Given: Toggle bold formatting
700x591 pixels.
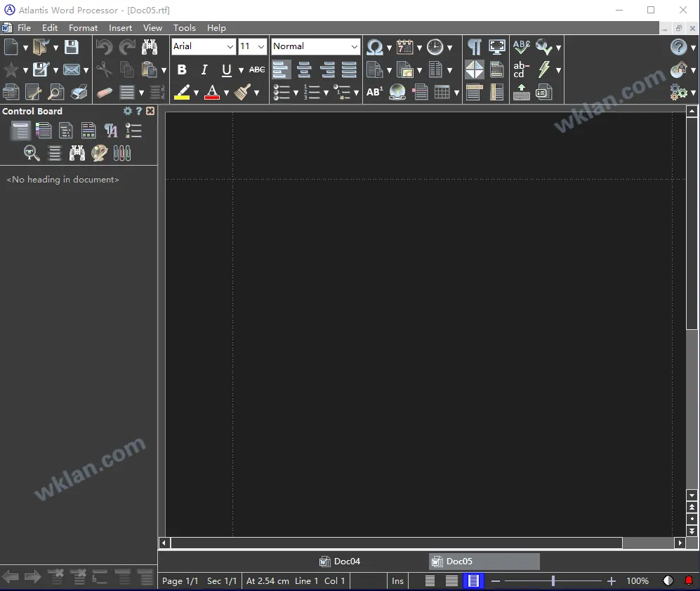Looking at the screenshot, I should tap(182, 69).
